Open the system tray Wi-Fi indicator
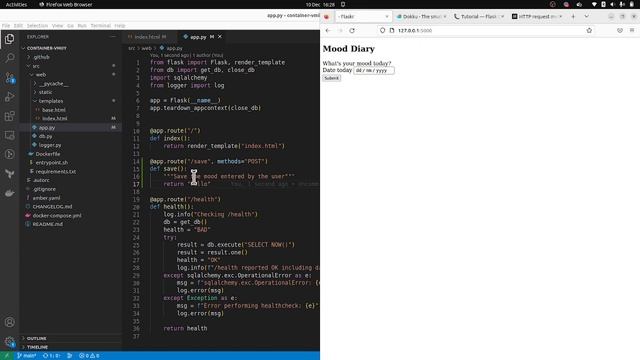640x360 pixels. (594, 4)
